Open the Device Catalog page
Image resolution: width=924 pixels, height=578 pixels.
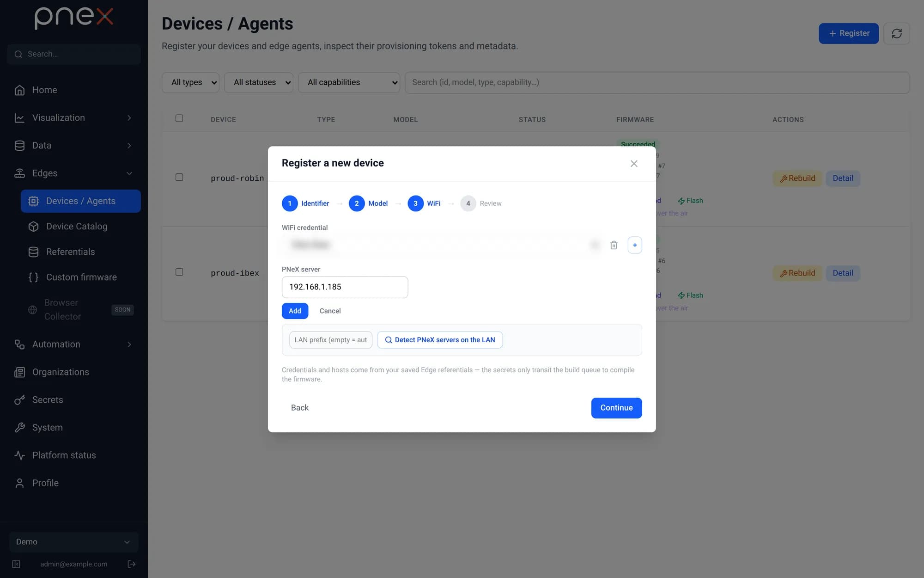coord(81,227)
